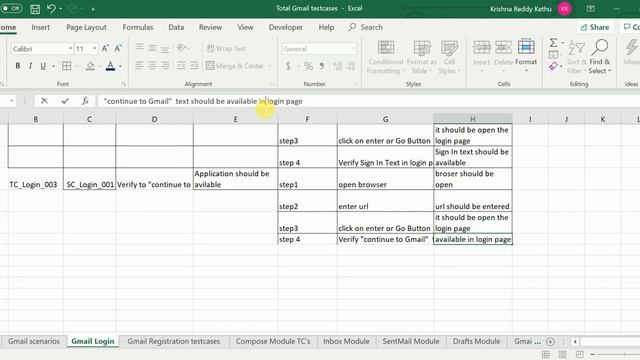Open Find & Select menu
Image resolution: width=640 pixels, height=360 pixels.
click(x=600, y=57)
